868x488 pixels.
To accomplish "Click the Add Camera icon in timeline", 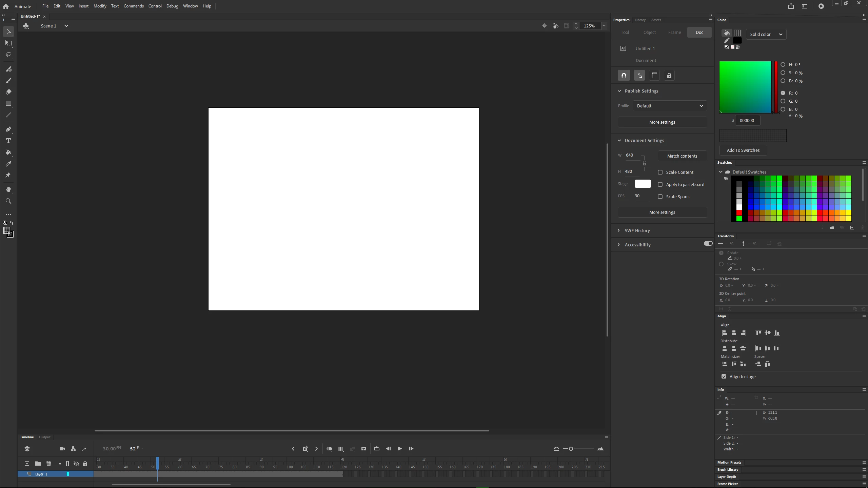I will 62,449.
